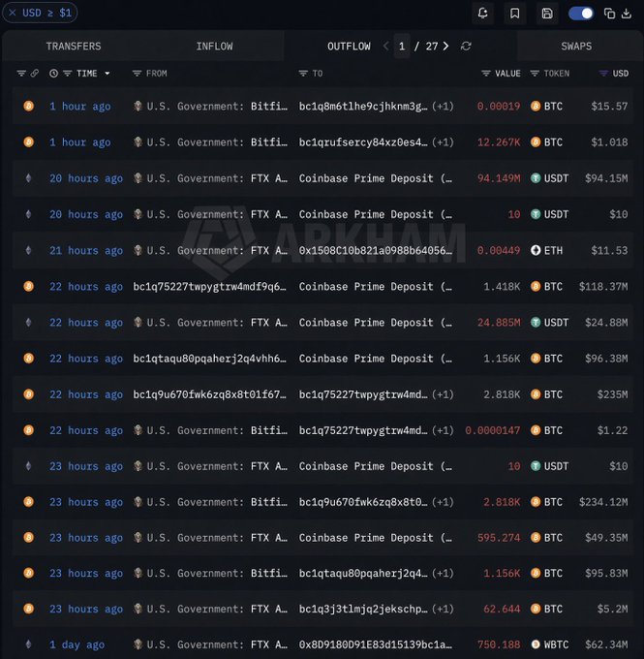644x659 pixels.
Task: Click the TIME column header label
Action: 86,74
